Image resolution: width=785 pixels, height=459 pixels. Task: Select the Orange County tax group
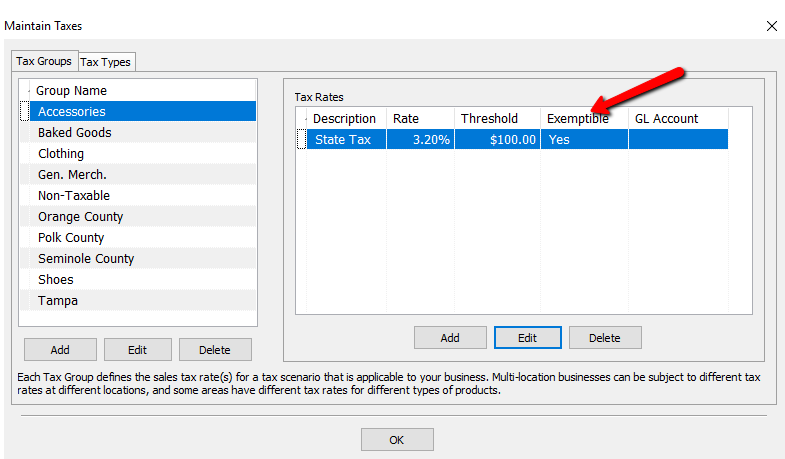pyautogui.click(x=143, y=216)
